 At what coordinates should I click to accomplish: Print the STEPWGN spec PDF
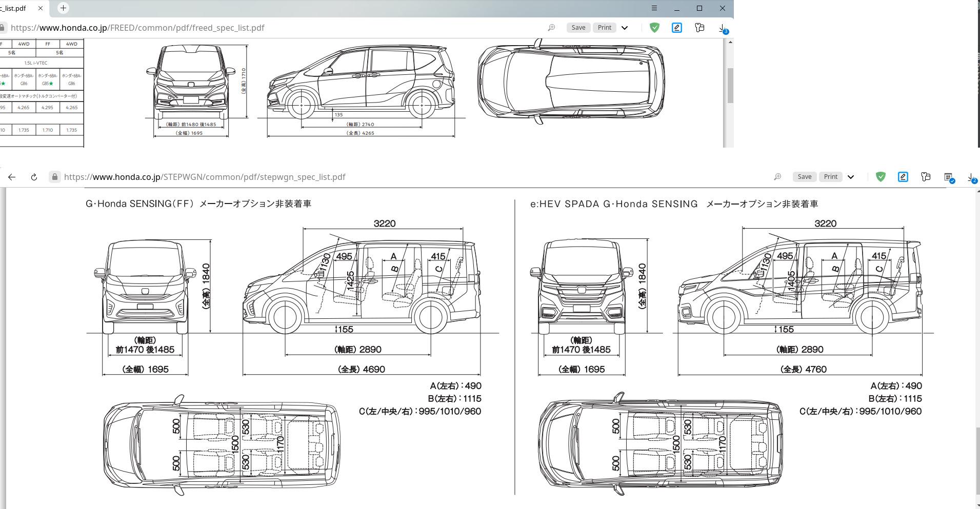tap(830, 177)
